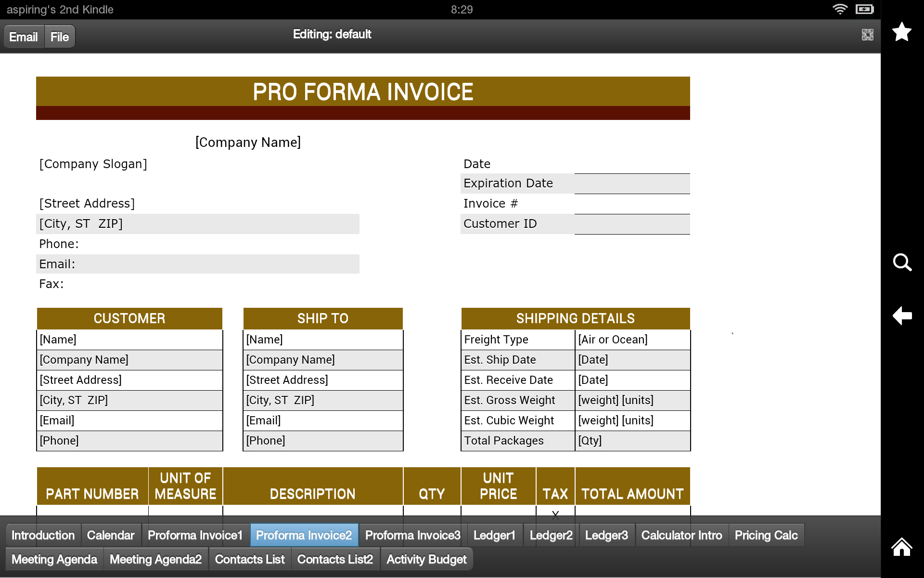The image size is (924, 578).
Task: Click the Expiration Date input field
Action: pyautogui.click(x=632, y=184)
